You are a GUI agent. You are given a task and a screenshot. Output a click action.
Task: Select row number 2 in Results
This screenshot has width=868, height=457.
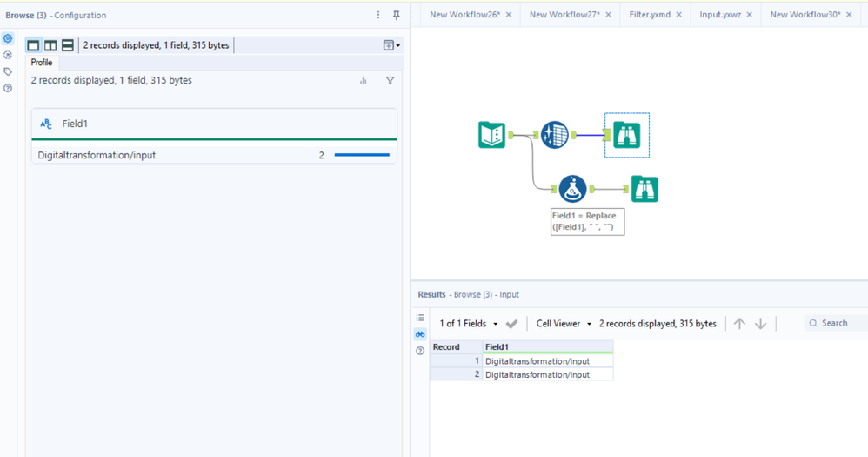pos(456,374)
